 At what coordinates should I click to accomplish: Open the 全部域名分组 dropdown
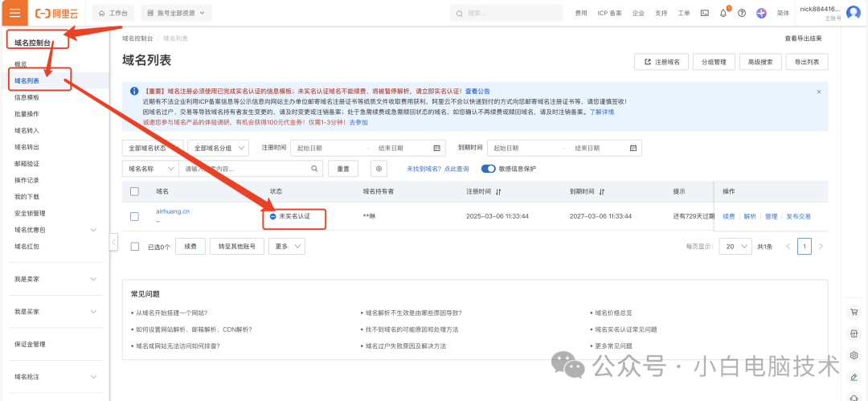tap(218, 148)
